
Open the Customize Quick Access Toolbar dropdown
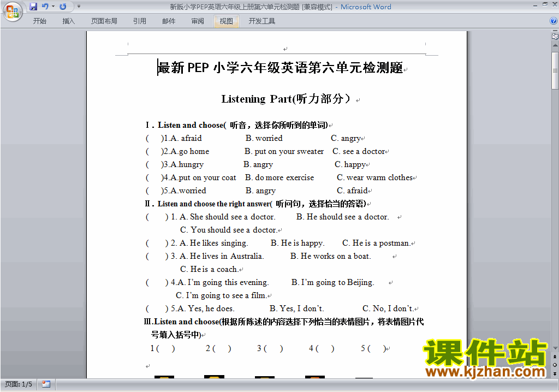point(79,7)
